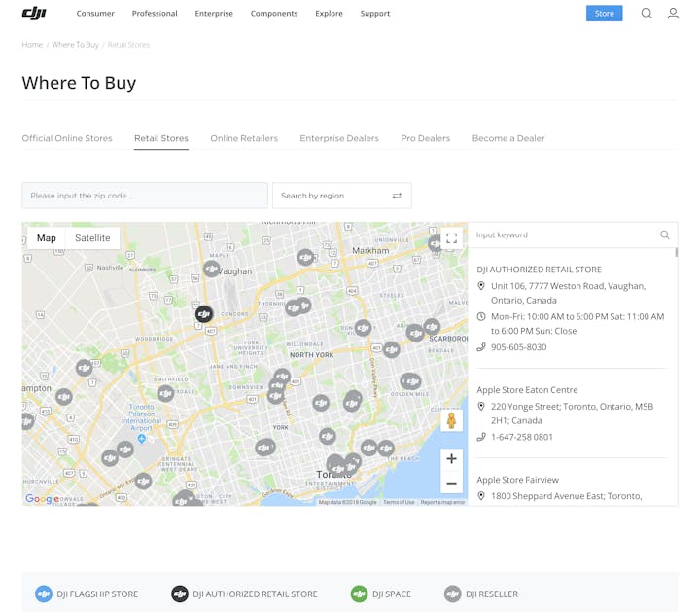This screenshot has width=700, height=612.
Task: Click the blue Store button
Action: click(604, 14)
